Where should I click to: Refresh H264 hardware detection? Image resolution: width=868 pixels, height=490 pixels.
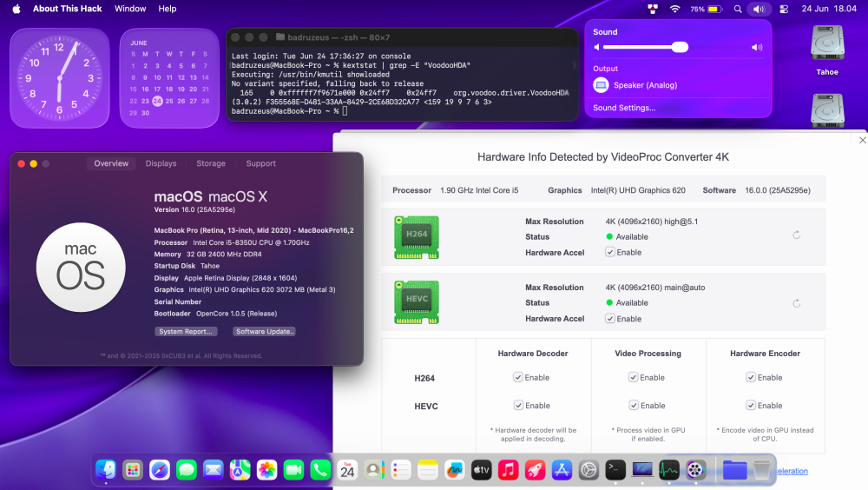click(797, 235)
